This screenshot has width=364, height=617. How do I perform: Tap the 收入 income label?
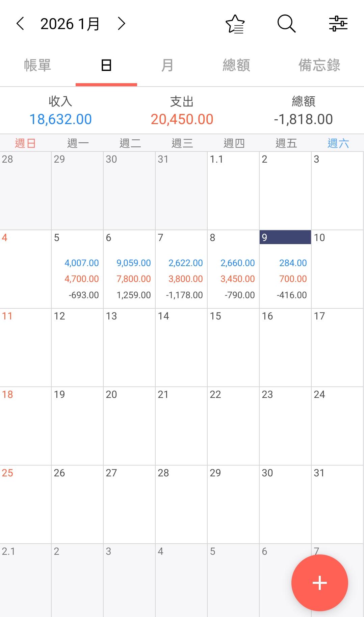pyautogui.click(x=60, y=101)
